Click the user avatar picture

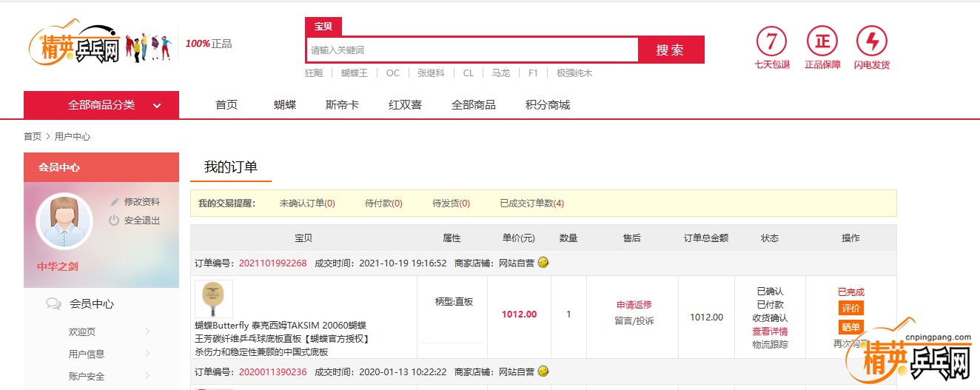coord(64,221)
